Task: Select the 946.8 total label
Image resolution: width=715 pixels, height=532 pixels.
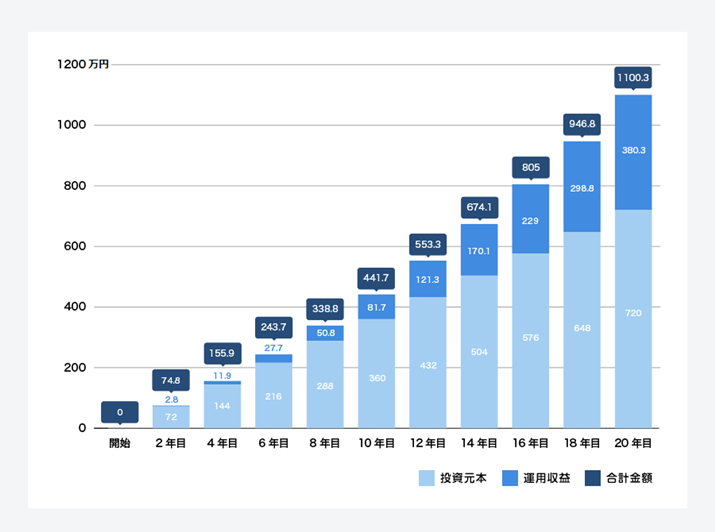Action: (582, 124)
